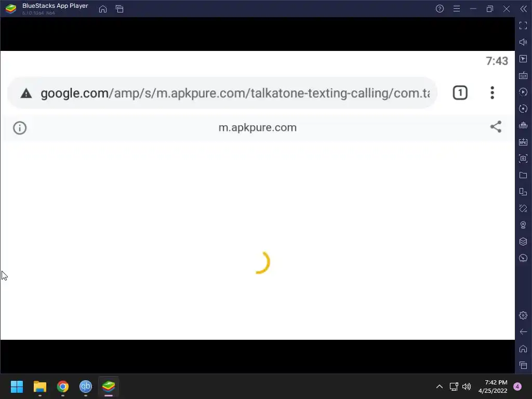Open the multi-instance windows icon in title bar
Screen dimensions: 532x399
point(119,9)
